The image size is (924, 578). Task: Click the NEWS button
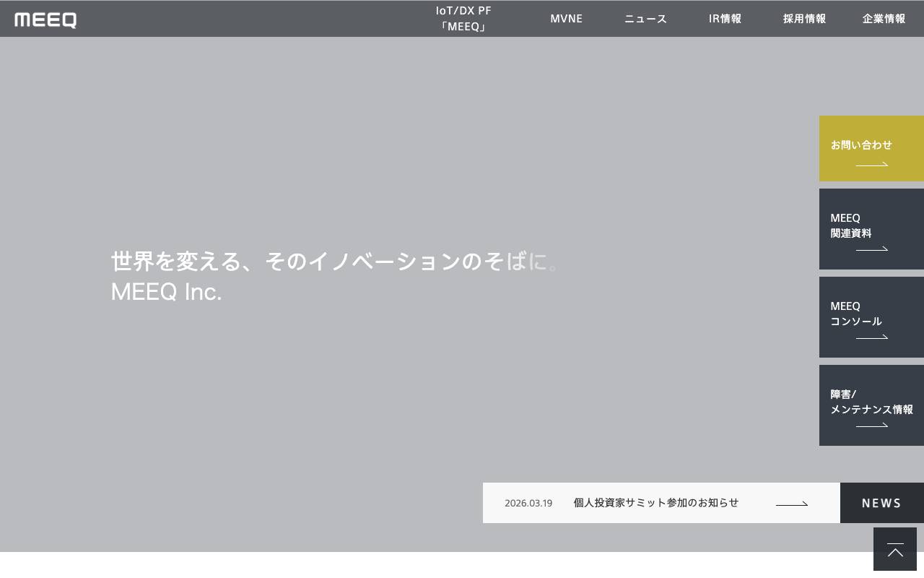881,503
